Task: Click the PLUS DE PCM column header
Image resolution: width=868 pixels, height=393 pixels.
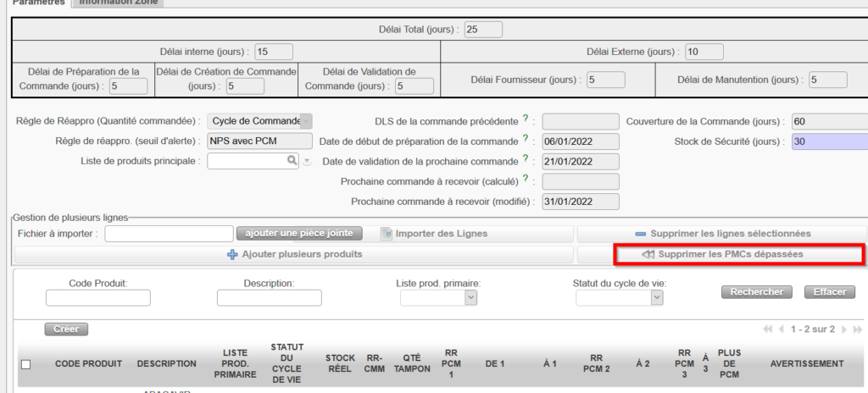Action: pyautogui.click(x=729, y=363)
